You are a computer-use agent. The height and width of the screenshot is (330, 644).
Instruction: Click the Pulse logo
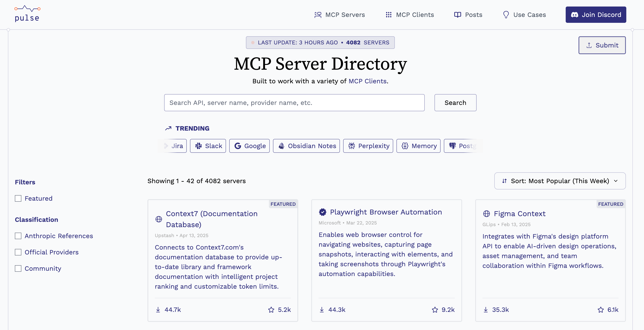27,14
